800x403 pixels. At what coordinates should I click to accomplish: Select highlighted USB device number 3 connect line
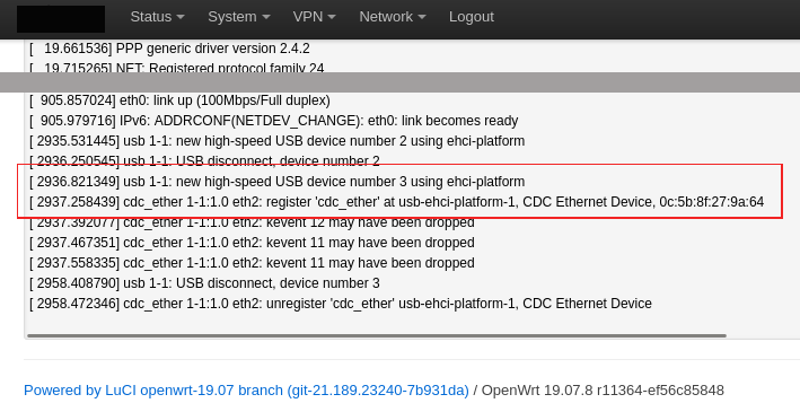(x=277, y=182)
